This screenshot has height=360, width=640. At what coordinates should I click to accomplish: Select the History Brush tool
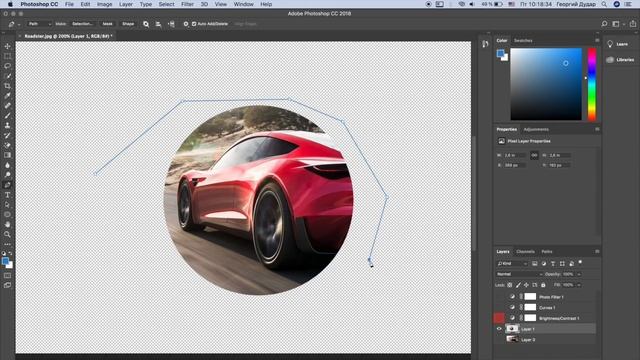[7, 136]
